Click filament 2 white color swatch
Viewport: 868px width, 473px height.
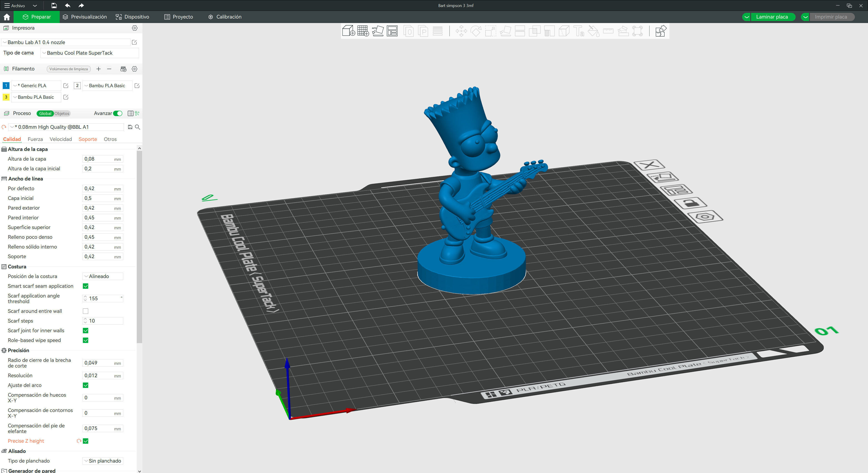click(77, 86)
